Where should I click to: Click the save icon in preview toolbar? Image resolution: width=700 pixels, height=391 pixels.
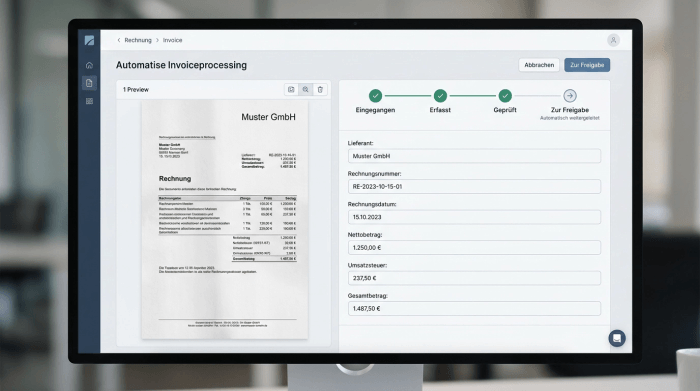[291, 89]
